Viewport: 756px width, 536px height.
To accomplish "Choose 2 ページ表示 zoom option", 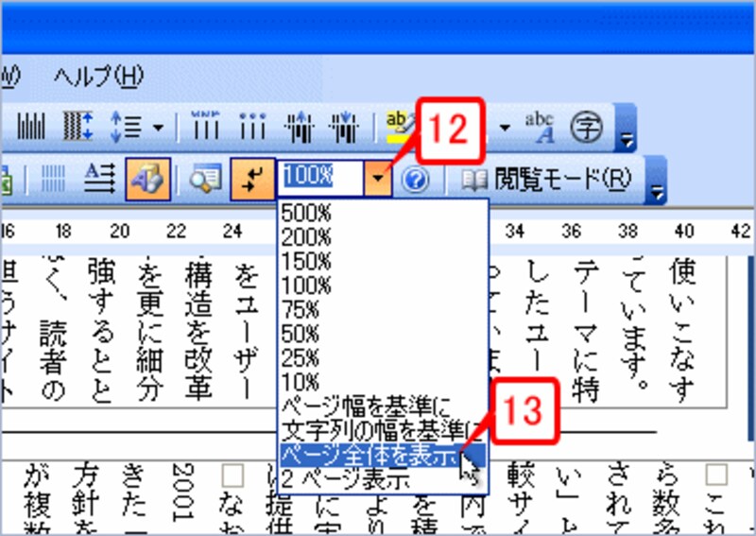I will click(384, 479).
